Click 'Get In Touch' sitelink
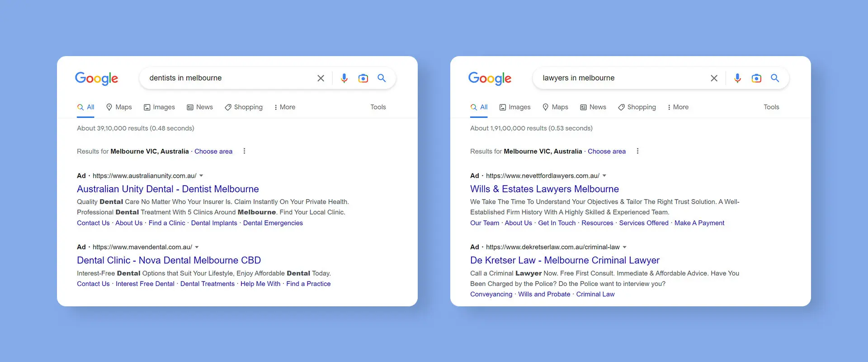The image size is (868, 362). (557, 223)
